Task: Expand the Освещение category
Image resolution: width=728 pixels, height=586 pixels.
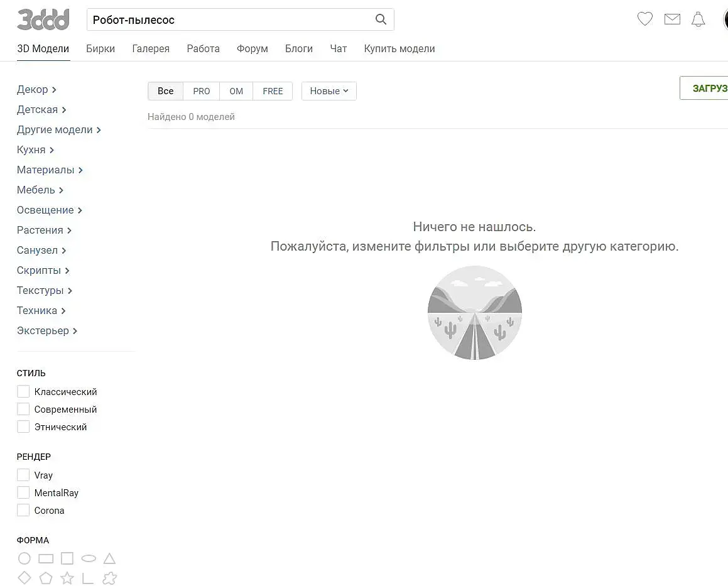Action: [49, 210]
